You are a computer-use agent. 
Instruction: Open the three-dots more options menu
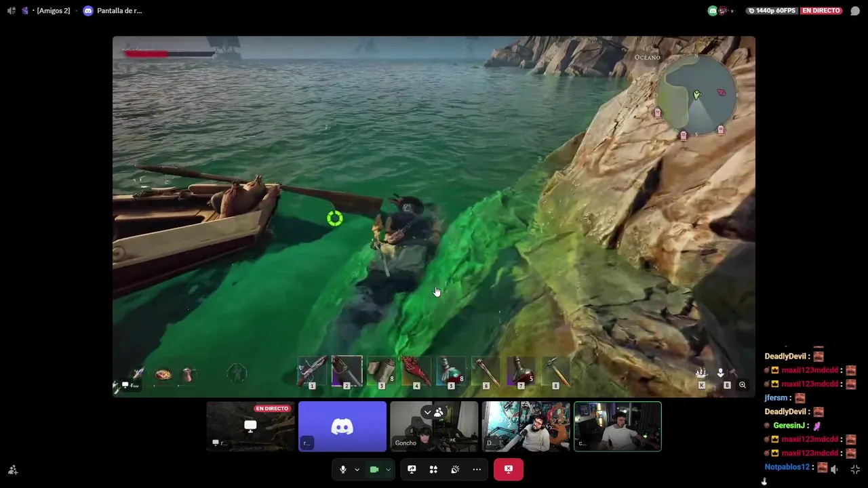click(x=477, y=469)
